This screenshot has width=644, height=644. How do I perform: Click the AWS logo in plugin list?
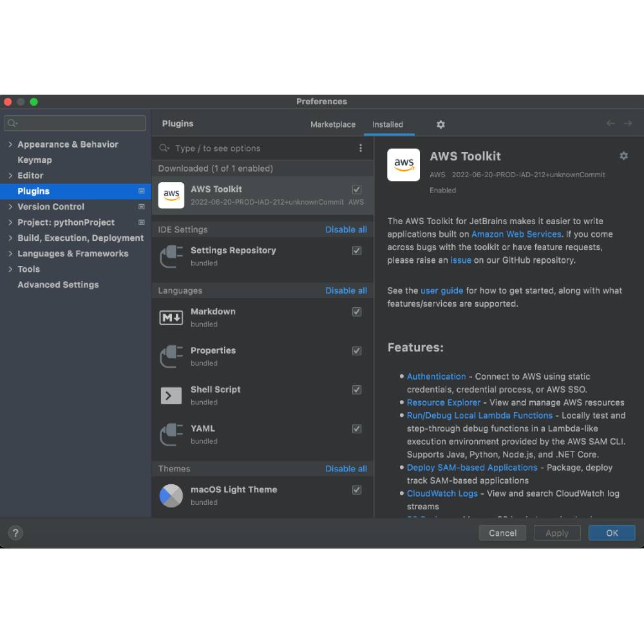click(x=171, y=195)
